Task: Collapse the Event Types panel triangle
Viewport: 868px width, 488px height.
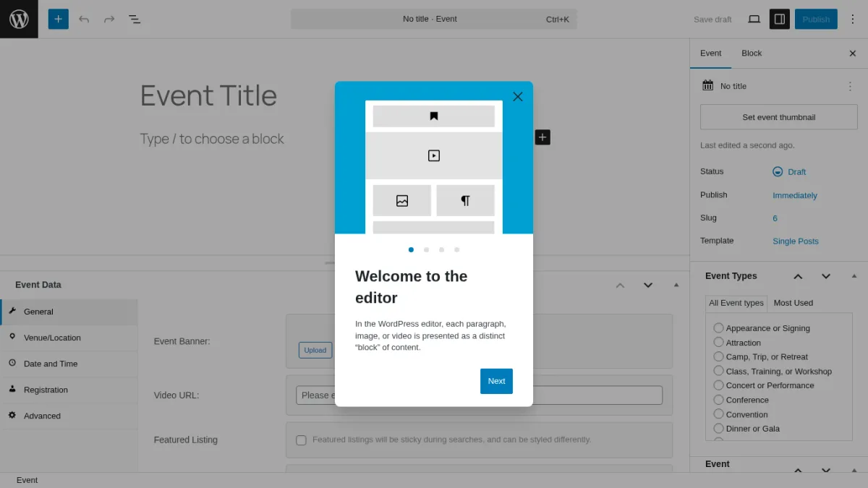Action: pos(854,276)
